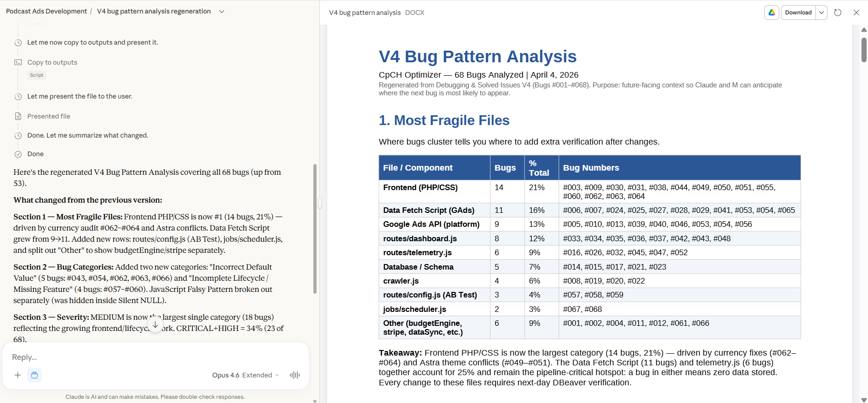The image size is (868, 403).
Task: Click the voice input waveform icon
Action: point(295,375)
